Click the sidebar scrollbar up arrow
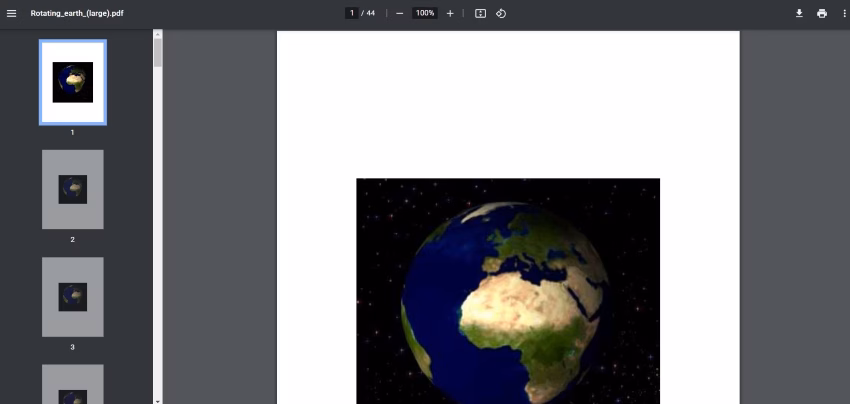 pyautogui.click(x=158, y=34)
